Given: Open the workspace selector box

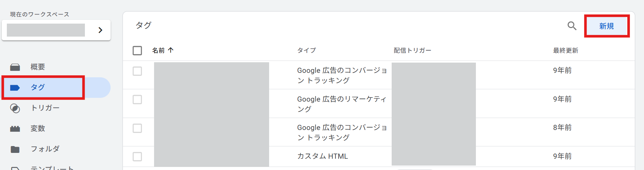Looking at the screenshot, I should (x=46, y=30).
